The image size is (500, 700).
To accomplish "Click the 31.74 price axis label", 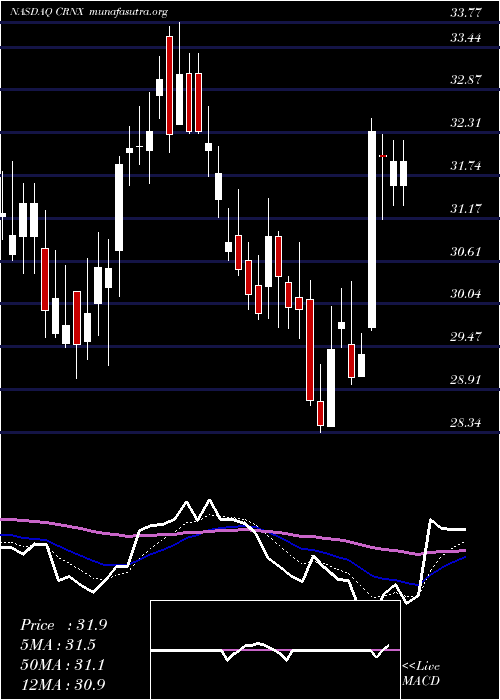I will (466, 166).
